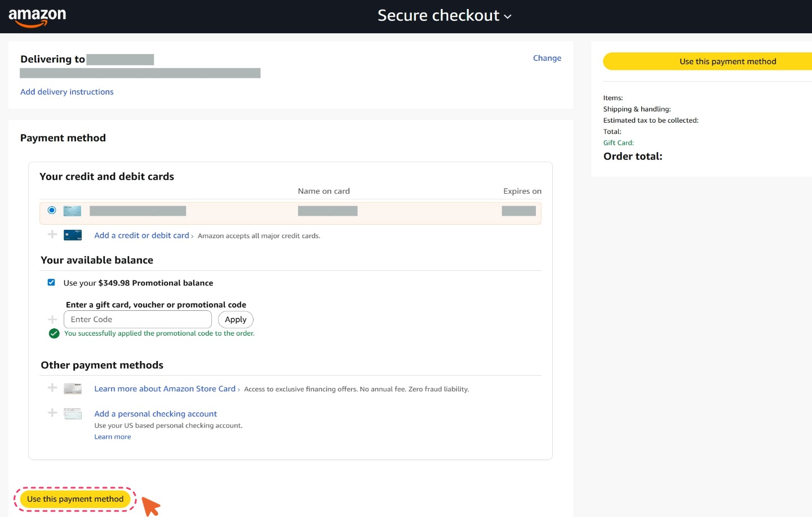This screenshot has width=812, height=517.
Task: Click the blue card icon for adding card
Action: click(73, 235)
